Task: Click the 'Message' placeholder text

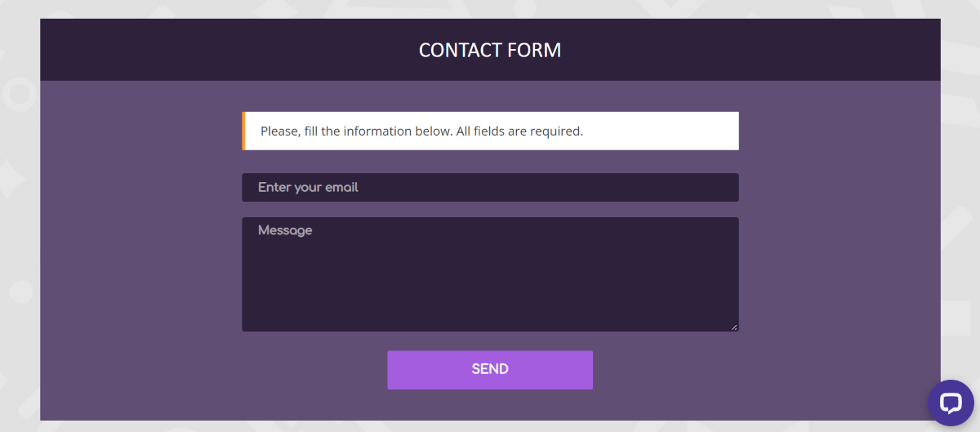Action: click(285, 230)
